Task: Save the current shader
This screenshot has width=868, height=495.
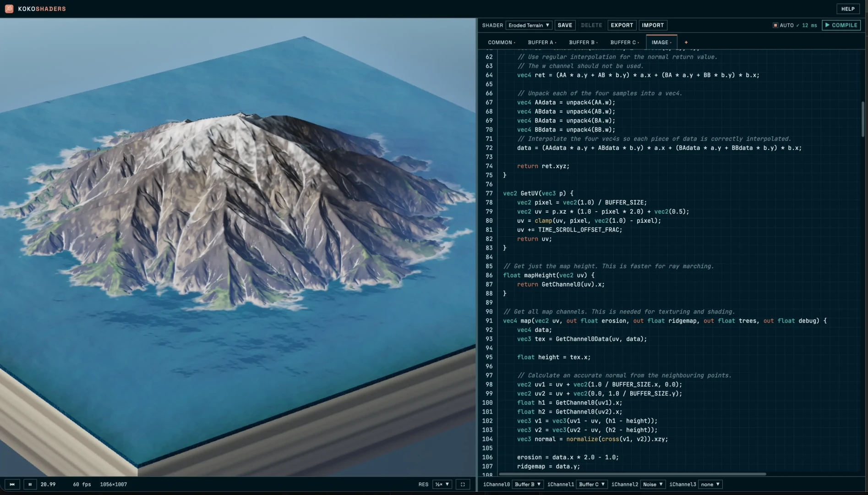Action: coord(565,25)
